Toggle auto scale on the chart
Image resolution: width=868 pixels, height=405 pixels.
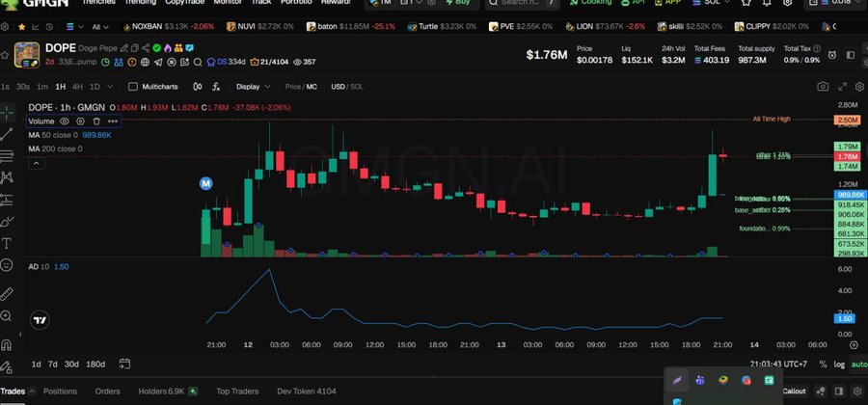coord(859,364)
